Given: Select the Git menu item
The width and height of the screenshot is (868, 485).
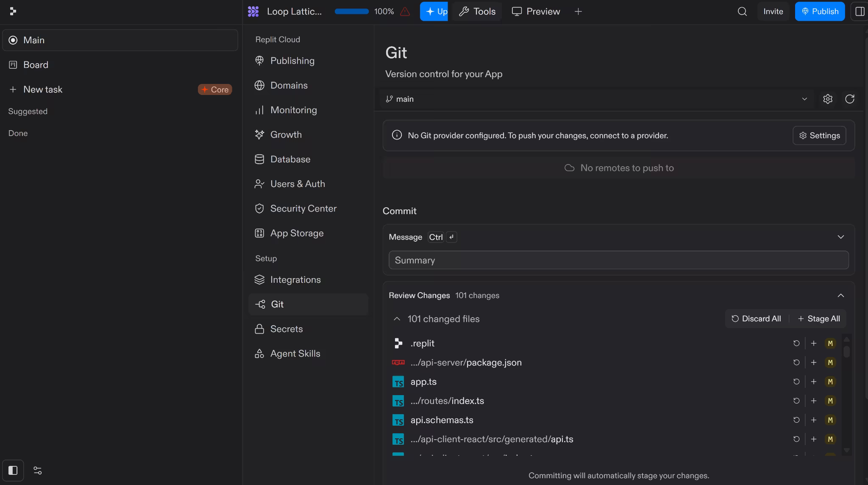Looking at the screenshot, I should pyautogui.click(x=308, y=304).
